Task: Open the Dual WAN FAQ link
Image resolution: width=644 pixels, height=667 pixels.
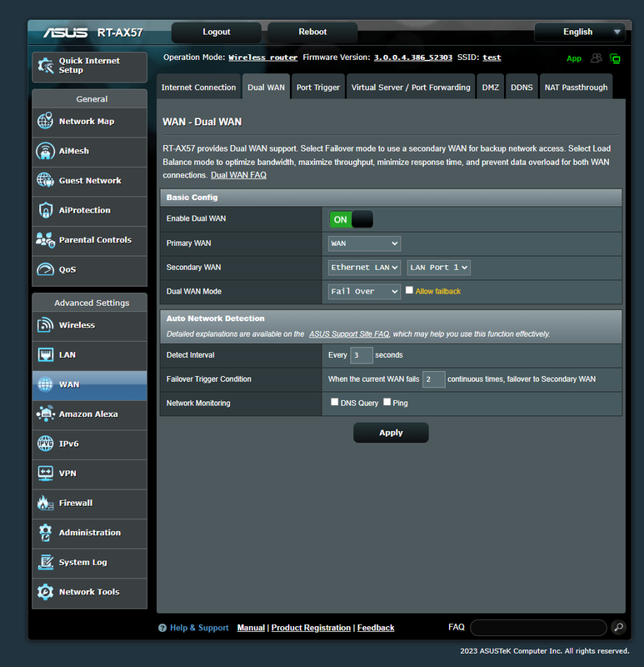Action: [x=238, y=175]
